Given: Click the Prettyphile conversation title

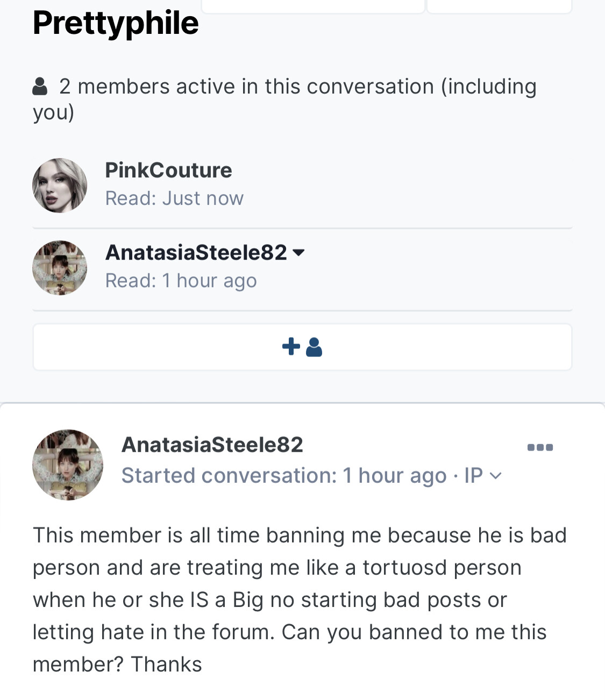Looking at the screenshot, I should (x=116, y=23).
